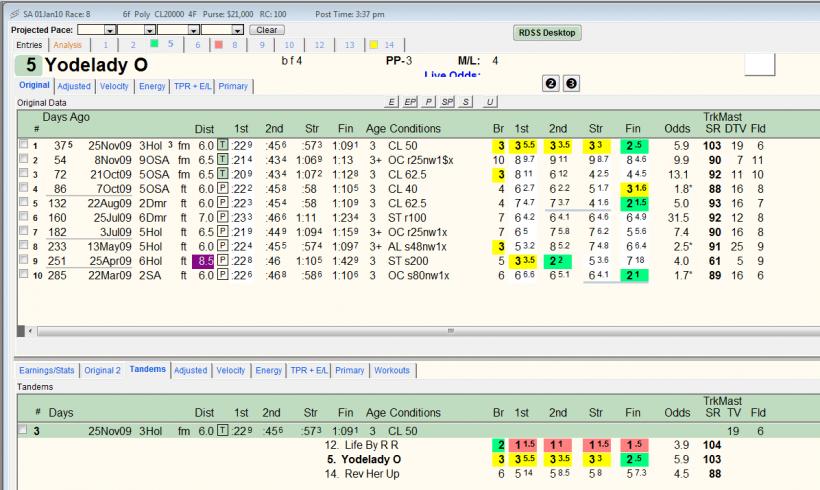Screen dimensions: 820x490
Task: Open the second Projected Pace dropdown
Action: click(150, 30)
